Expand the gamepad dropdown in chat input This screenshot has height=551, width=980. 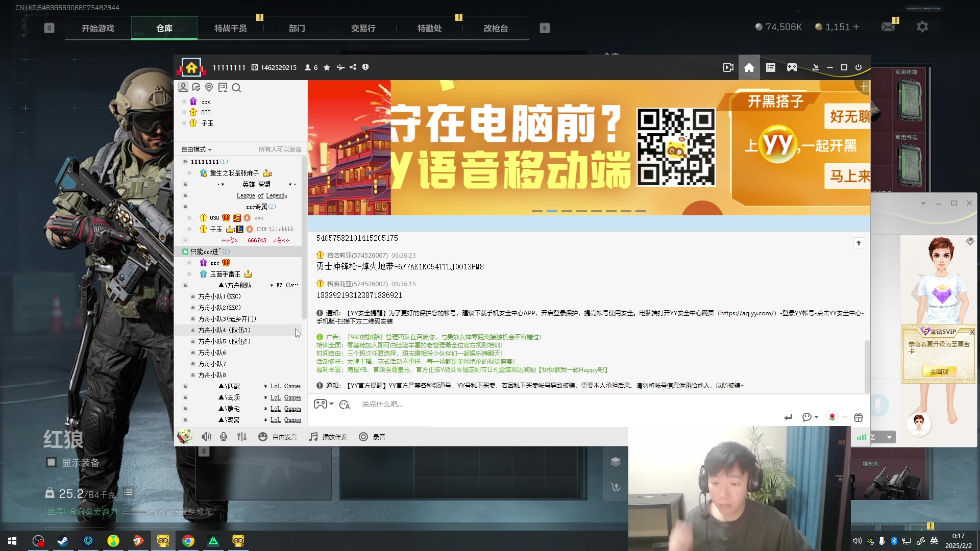coord(332,404)
